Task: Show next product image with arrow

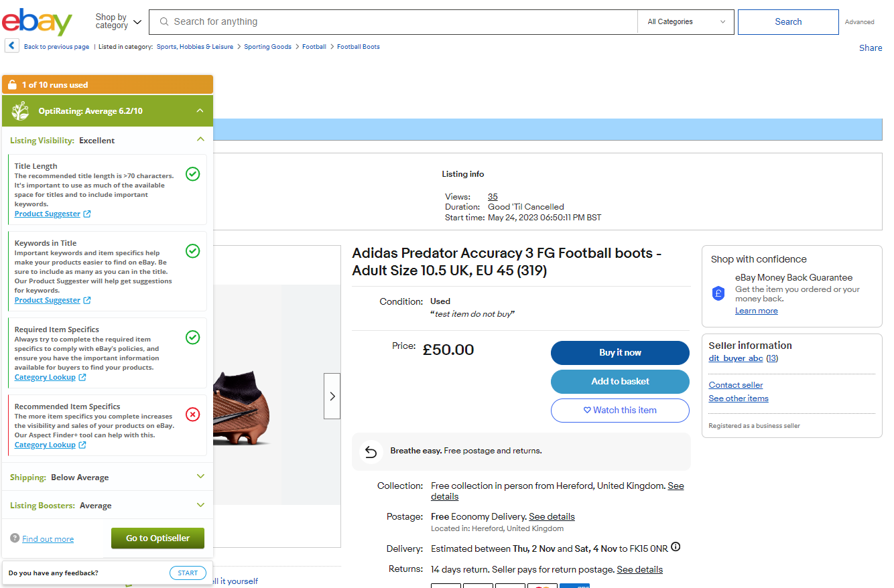Action: click(x=332, y=396)
